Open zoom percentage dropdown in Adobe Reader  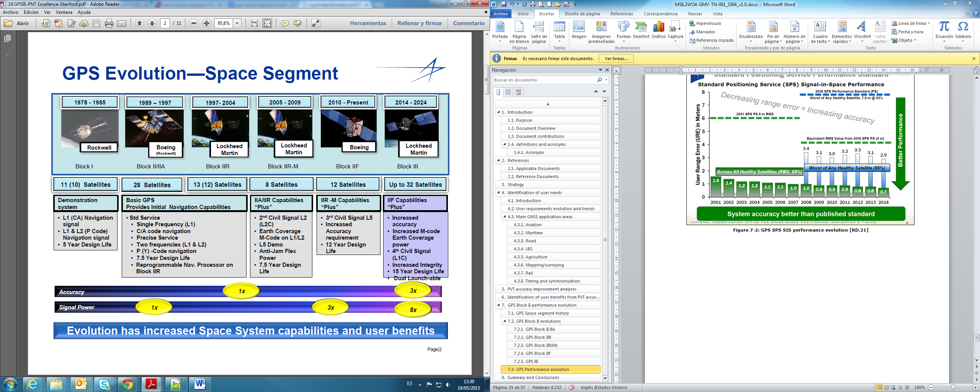(x=237, y=23)
